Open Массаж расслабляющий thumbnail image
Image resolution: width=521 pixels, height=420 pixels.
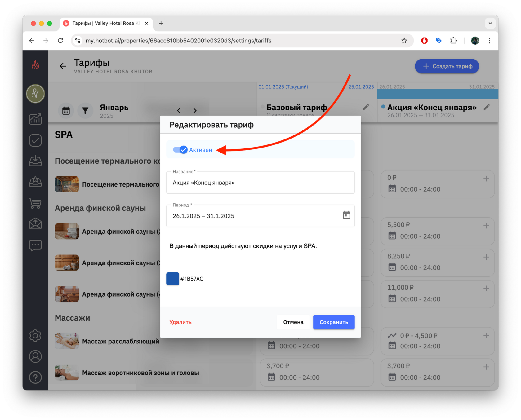pyautogui.click(x=67, y=341)
